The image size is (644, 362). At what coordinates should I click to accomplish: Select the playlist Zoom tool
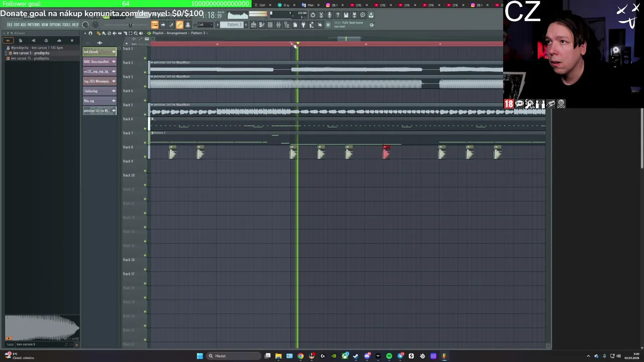point(135,33)
